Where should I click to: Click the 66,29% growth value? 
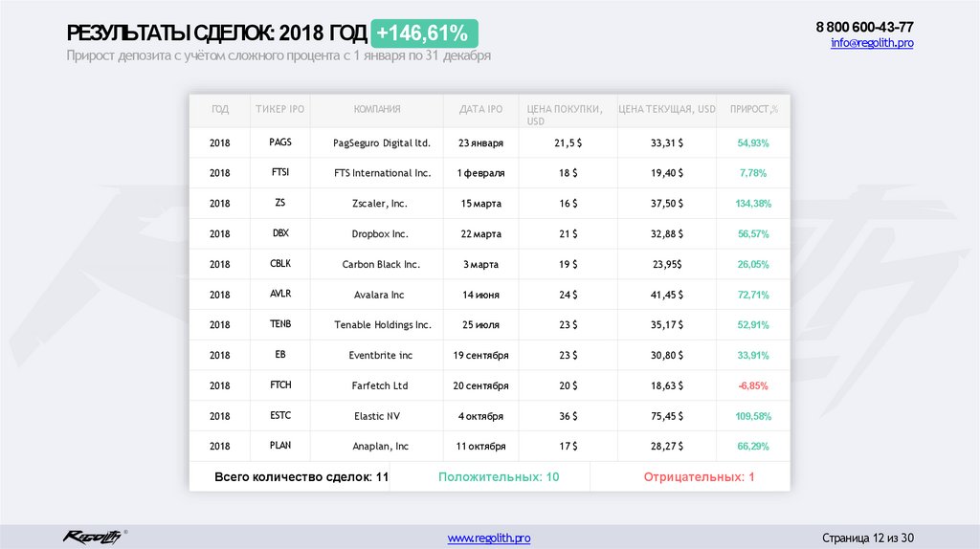pos(753,447)
